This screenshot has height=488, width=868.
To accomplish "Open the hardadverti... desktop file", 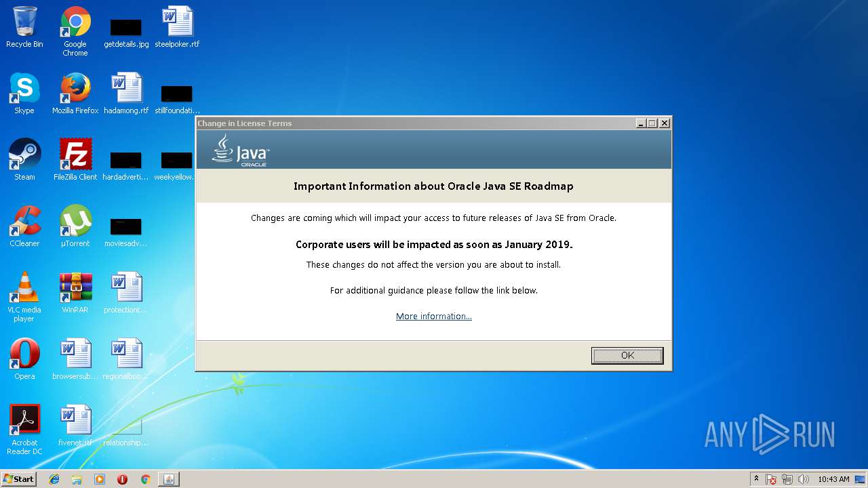I will click(x=126, y=165).
